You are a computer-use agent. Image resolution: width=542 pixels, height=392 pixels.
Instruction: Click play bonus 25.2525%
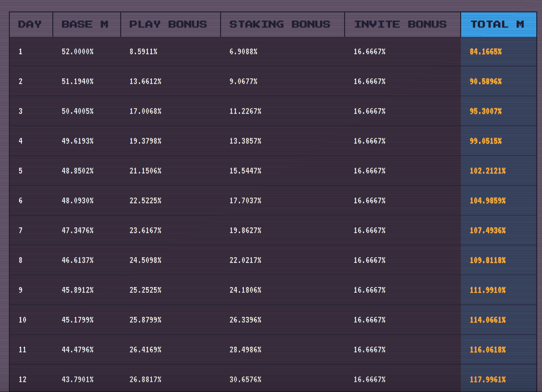[145, 290]
